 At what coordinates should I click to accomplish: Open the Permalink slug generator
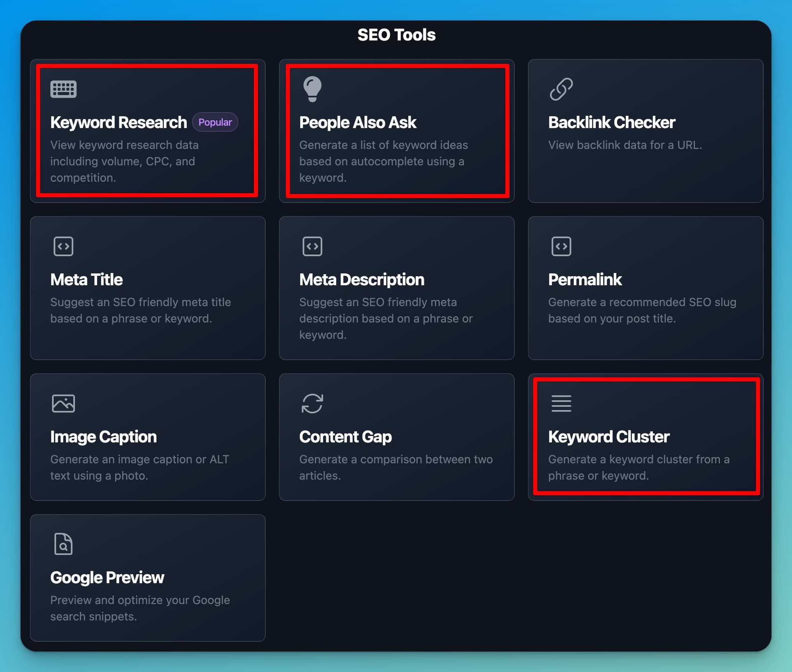tap(645, 289)
